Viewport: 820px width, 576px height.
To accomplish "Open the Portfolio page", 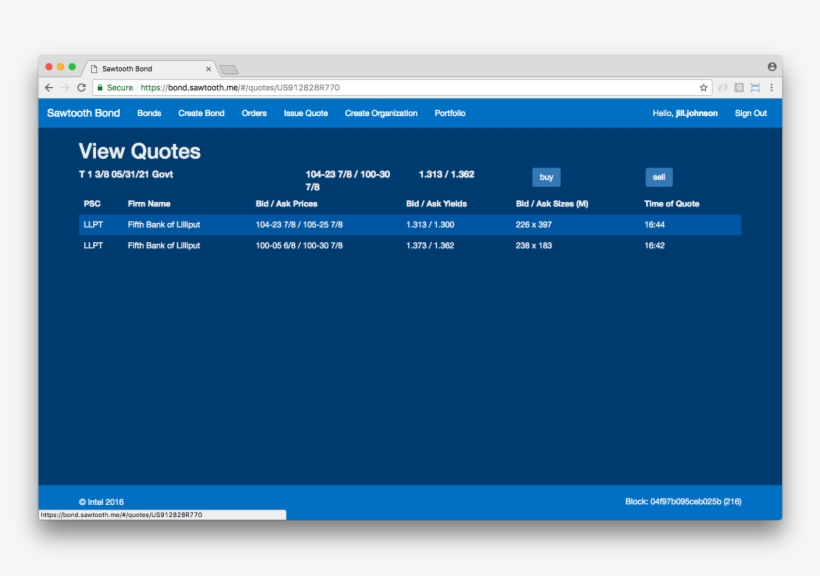I will pyautogui.click(x=449, y=113).
